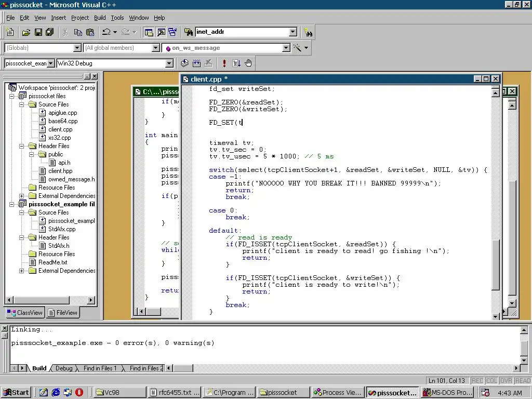
Task: Toggle the Output window button
Action: (161, 32)
